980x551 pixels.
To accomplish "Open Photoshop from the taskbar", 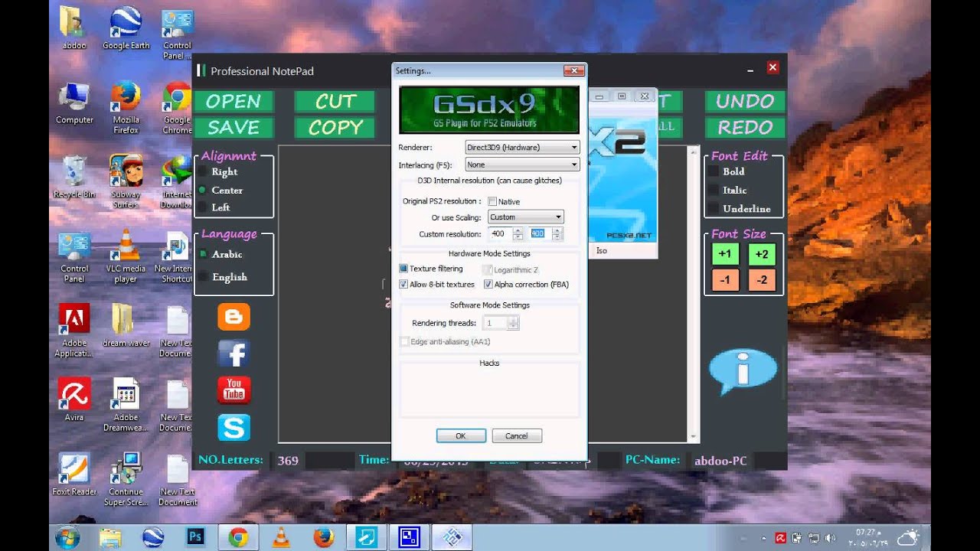I will 195,537.
